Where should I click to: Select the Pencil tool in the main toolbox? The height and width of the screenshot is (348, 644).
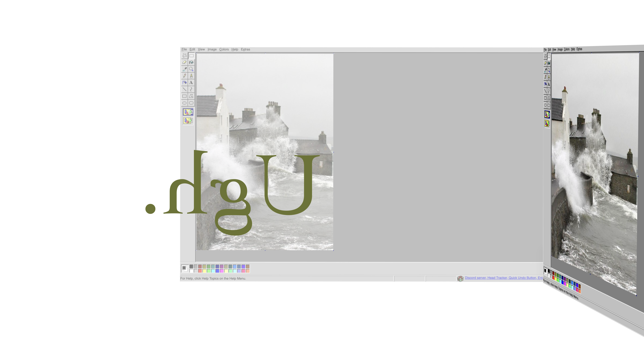[184, 76]
